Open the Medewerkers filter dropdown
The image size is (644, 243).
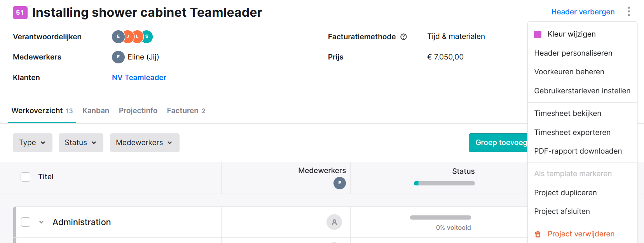click(x=145, y=143)
